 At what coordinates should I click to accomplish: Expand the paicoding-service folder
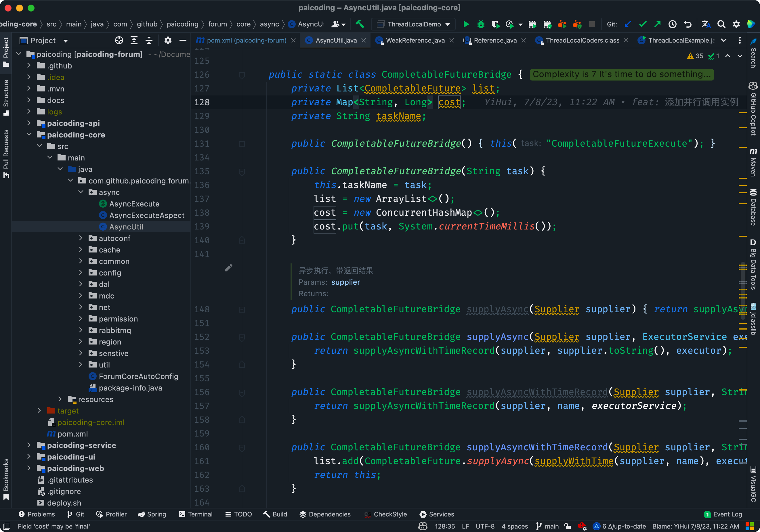[29, 445]
